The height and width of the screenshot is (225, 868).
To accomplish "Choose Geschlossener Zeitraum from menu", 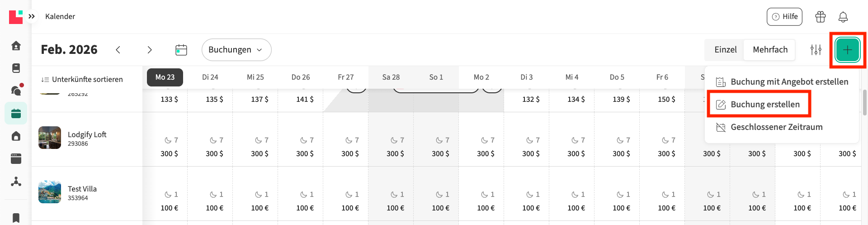I will coord(776,127).
